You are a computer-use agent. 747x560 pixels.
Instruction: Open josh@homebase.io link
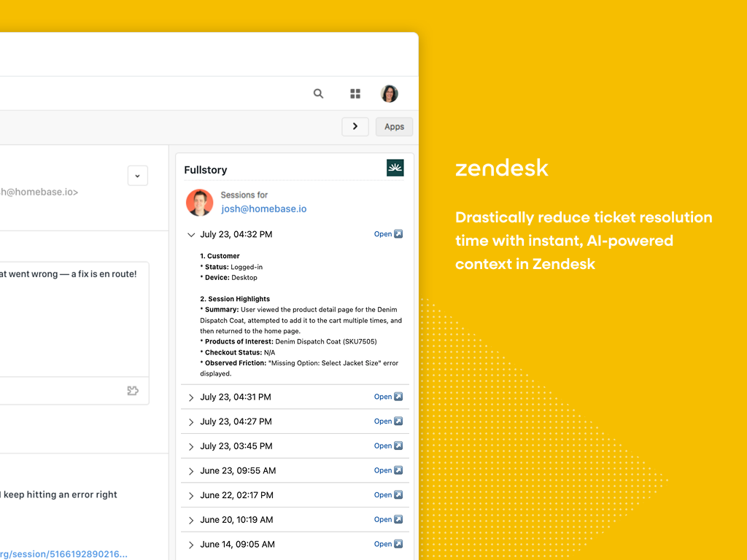[264, 209]
